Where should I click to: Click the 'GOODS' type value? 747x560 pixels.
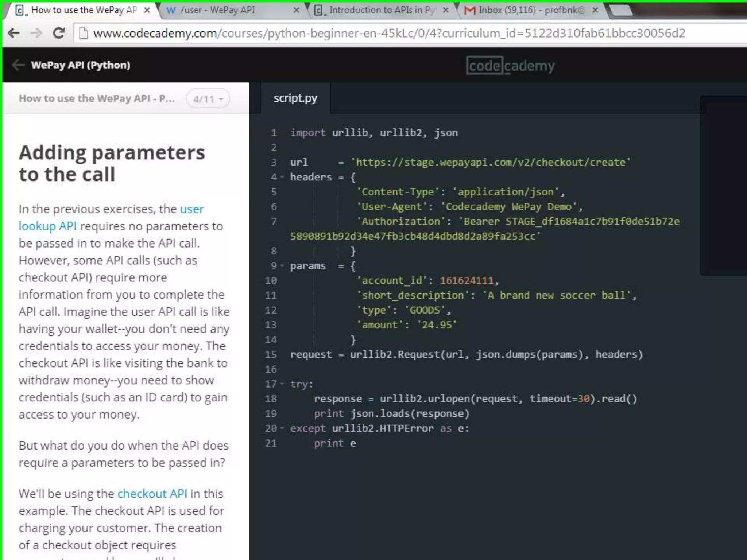point(425,310)
